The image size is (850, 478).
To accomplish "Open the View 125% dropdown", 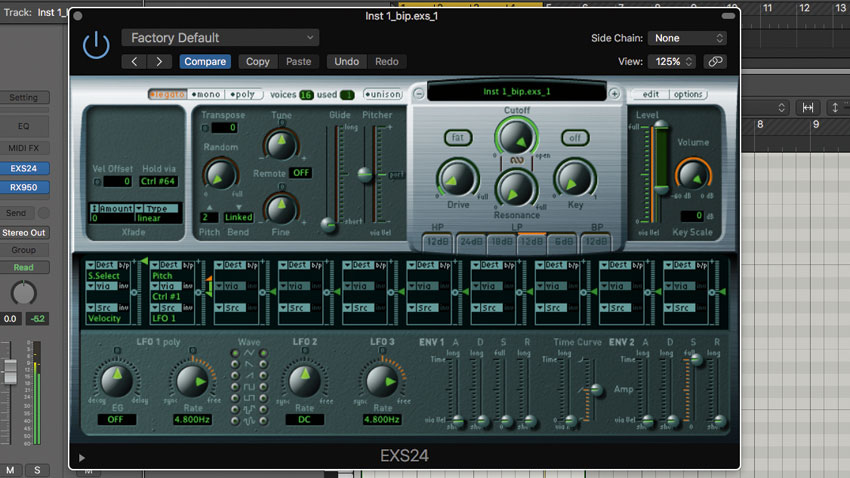I will pyautogui.click(x=673, y=62).
